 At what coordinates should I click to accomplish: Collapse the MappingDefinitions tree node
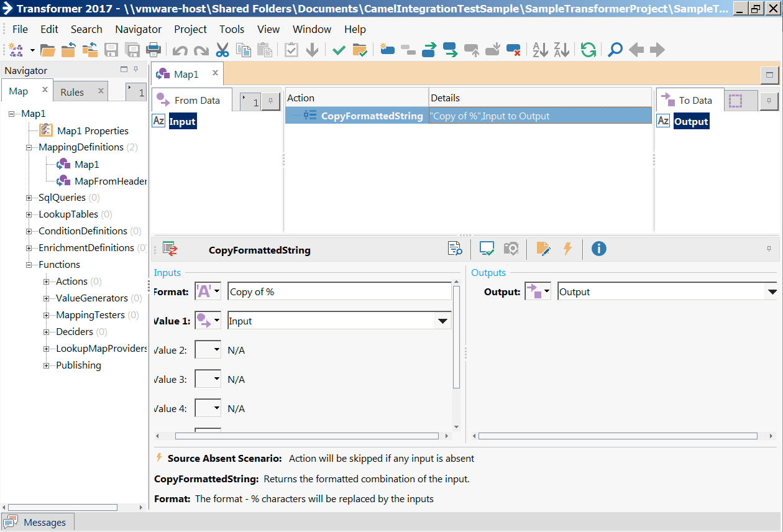coord(29,147)
